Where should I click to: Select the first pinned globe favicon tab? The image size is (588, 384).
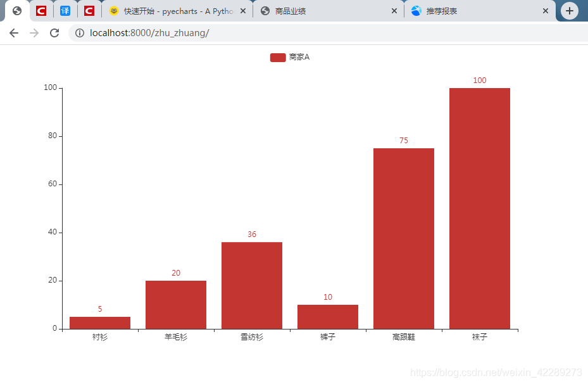pos(16,10)
